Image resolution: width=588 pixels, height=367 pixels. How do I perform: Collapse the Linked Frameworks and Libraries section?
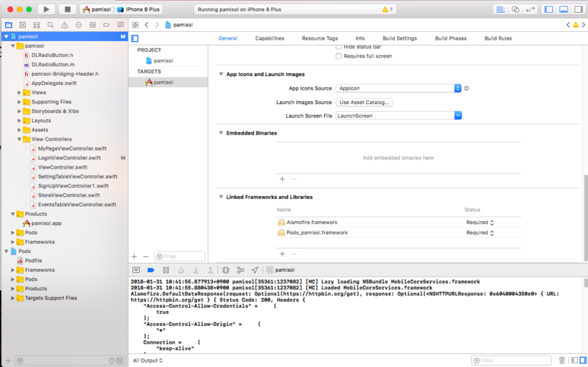click(221, 197)
